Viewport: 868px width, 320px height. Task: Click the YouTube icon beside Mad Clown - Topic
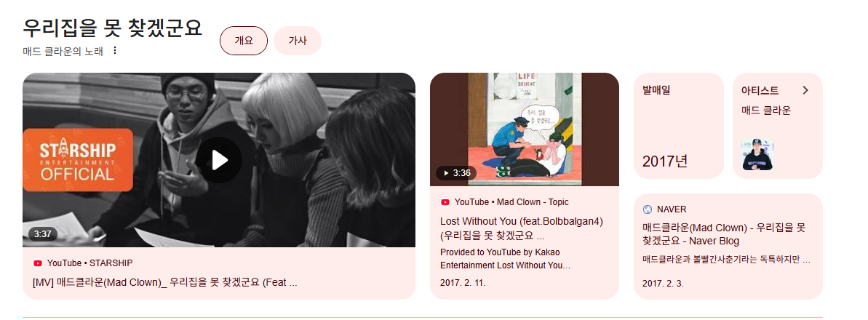coord(445,202)
